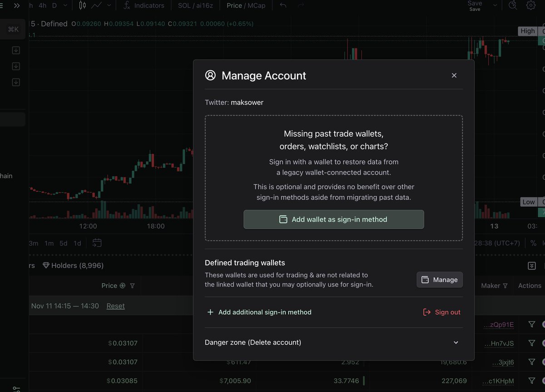Filter by maker in the zQp91E row

click(532, 324)
